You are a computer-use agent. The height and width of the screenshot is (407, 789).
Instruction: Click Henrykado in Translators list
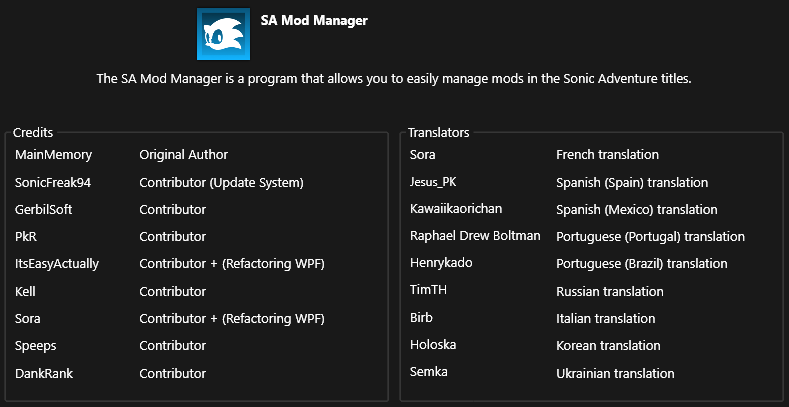pyautogui.click(x=441, y=264)
